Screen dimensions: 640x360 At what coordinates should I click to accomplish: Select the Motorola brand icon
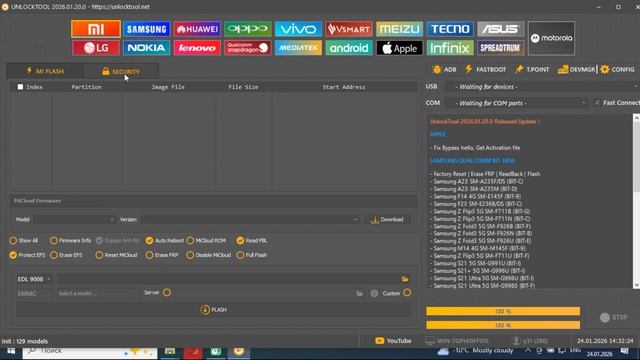[x=551, y=38]
